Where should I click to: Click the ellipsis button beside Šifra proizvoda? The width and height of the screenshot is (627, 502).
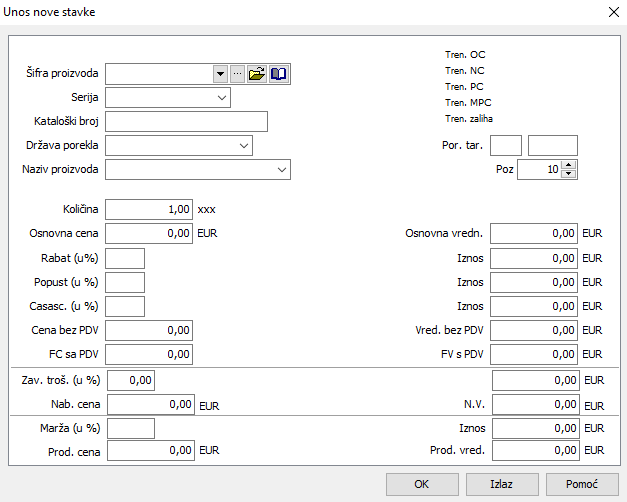pos(237,74)
